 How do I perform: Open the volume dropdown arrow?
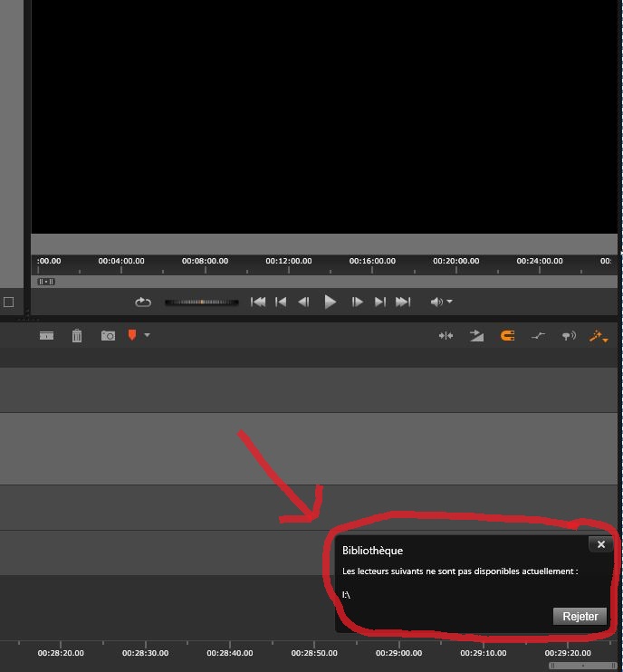[449, 302]
